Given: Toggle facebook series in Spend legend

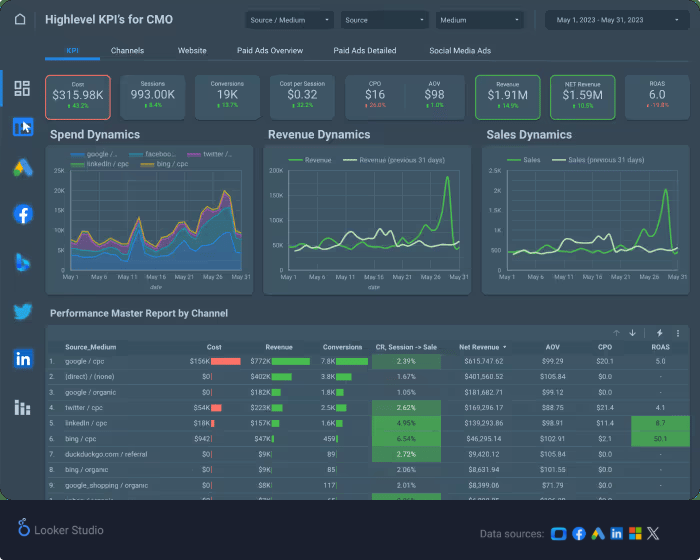Looking at the screenshot, I should (x=153, y=154).
